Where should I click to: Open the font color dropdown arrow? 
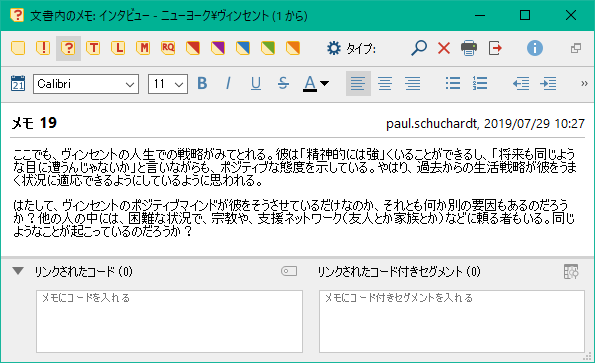click(324, 83)
